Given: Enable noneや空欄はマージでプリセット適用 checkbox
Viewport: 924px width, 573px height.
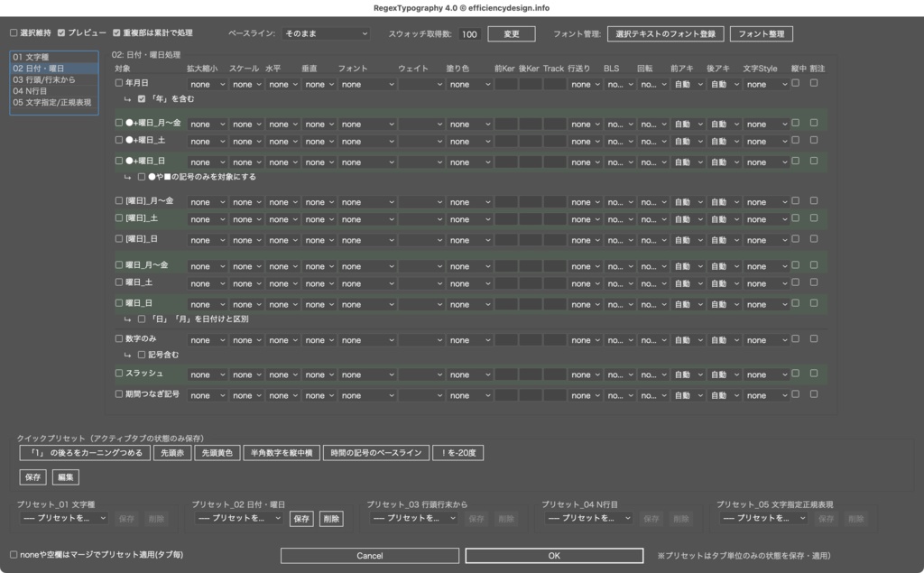Looking at the screenshot, I should point(14,555).
